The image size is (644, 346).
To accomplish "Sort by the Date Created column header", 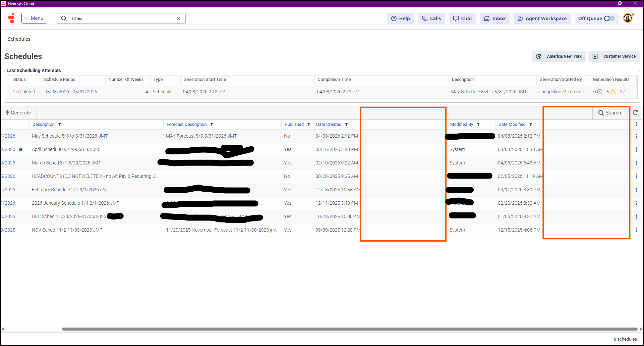I will tap(329, 125).
